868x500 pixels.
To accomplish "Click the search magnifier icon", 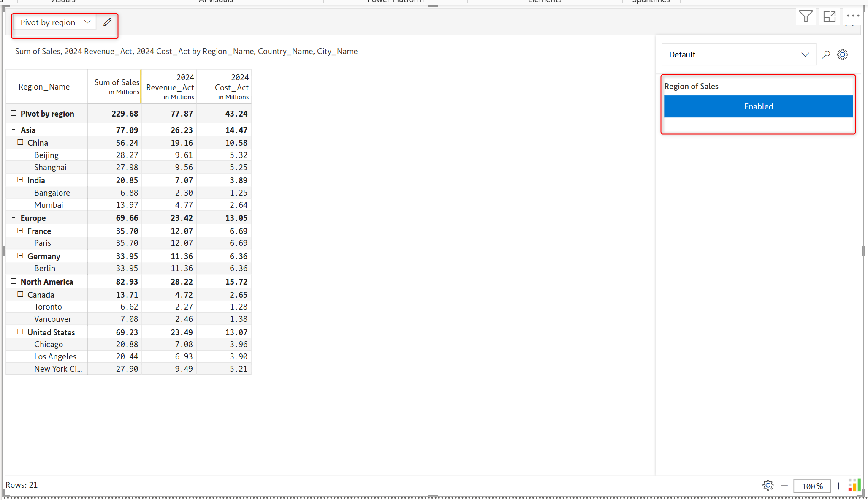I will (826, 54).
